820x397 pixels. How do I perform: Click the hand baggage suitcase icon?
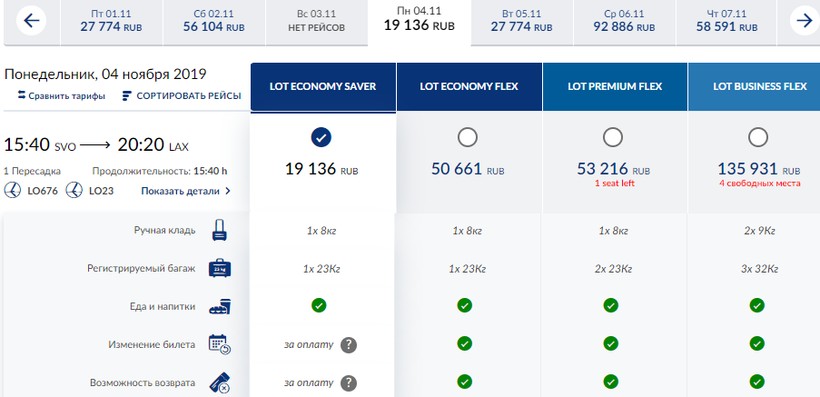220,230
